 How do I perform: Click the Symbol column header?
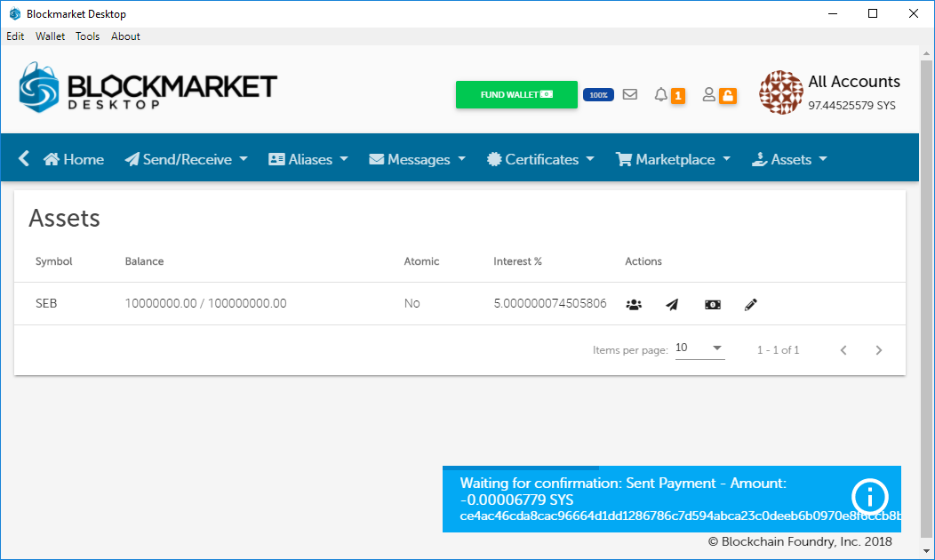[x=53, y=261]
